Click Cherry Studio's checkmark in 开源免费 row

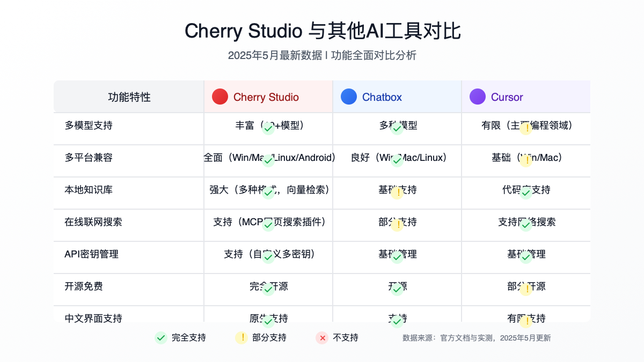268,290
